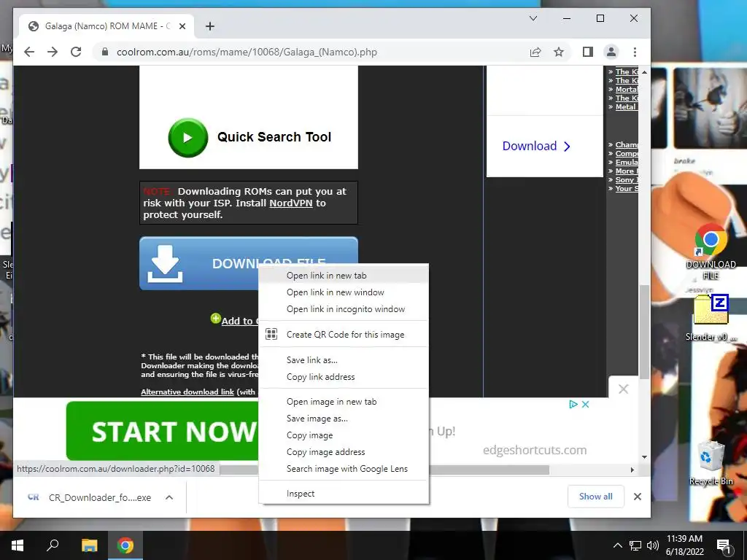Viewport: 747px width, 560px height.
Task: Click the browser forward arrow
Action: pyautogui.click(x=53, y=52)
